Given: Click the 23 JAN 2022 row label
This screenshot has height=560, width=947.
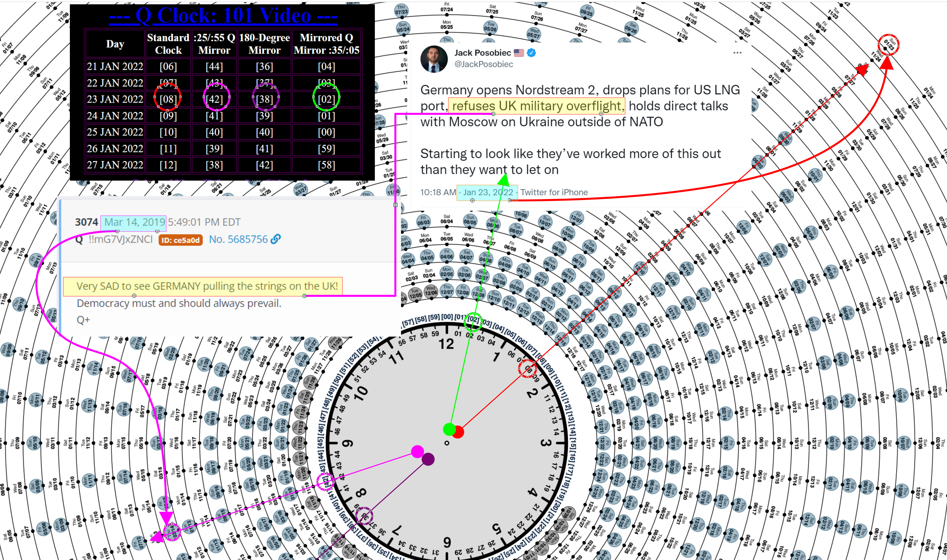Looking at the screenshot, I should (115, 99).
